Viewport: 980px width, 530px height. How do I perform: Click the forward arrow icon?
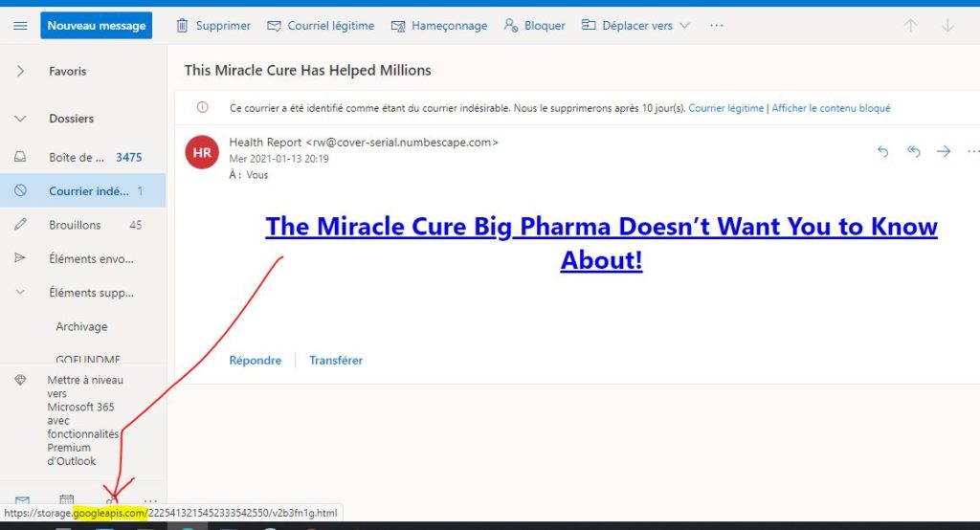pyautogui.click(x=944, y=151)
